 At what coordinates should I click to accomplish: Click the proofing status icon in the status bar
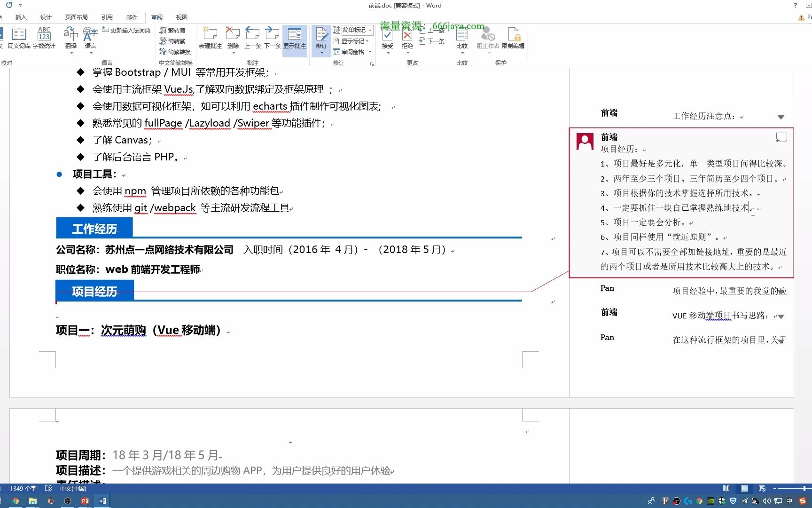(x=48, y=488)
